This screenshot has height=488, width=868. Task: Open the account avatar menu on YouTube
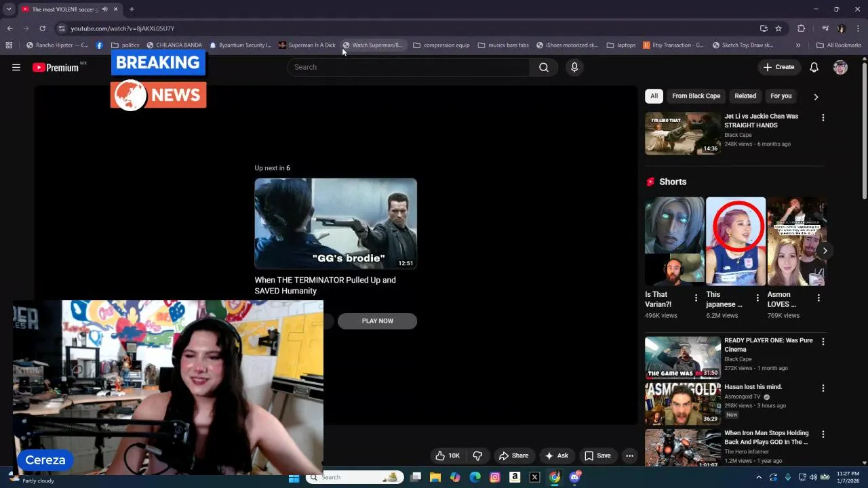pos(840,67)
